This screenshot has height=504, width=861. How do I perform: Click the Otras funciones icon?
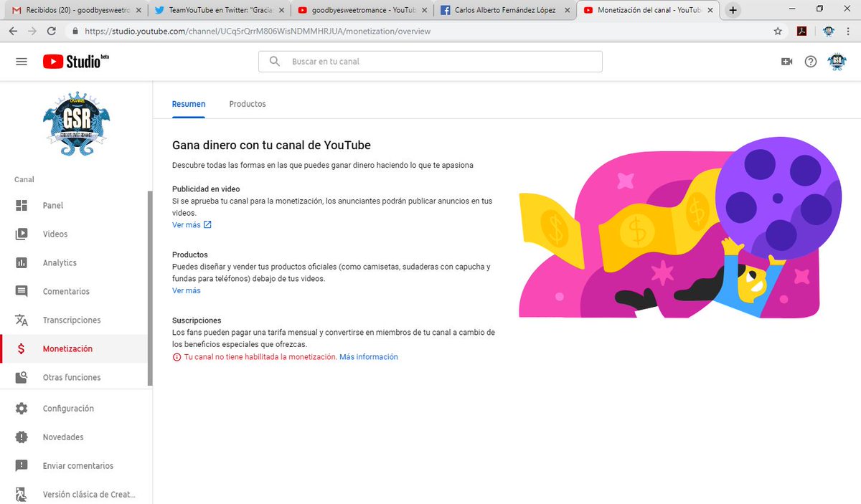(x=22, y=377)
